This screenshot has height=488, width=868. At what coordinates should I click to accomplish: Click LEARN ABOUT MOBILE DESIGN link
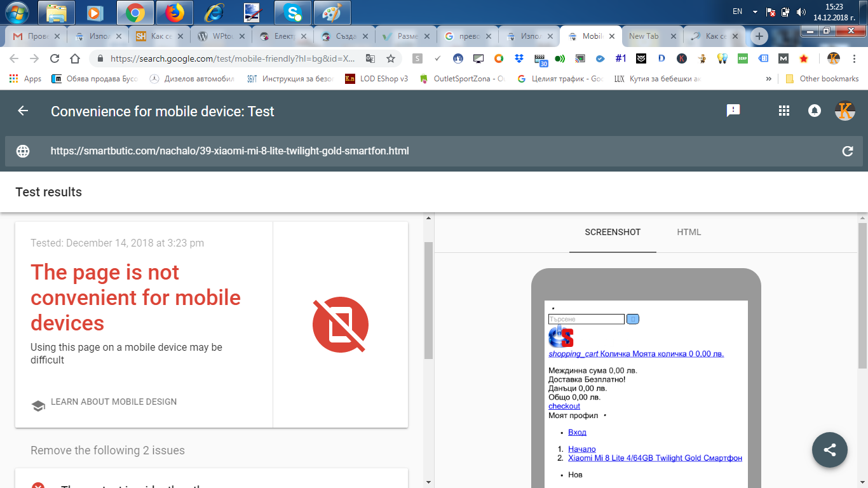(114, 402)
